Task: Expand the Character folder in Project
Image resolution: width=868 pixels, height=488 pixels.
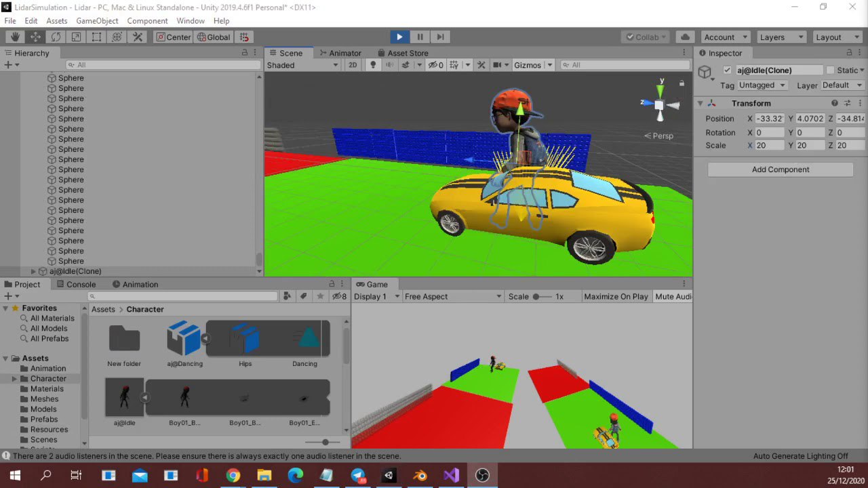Action: (x=15, y=379)
